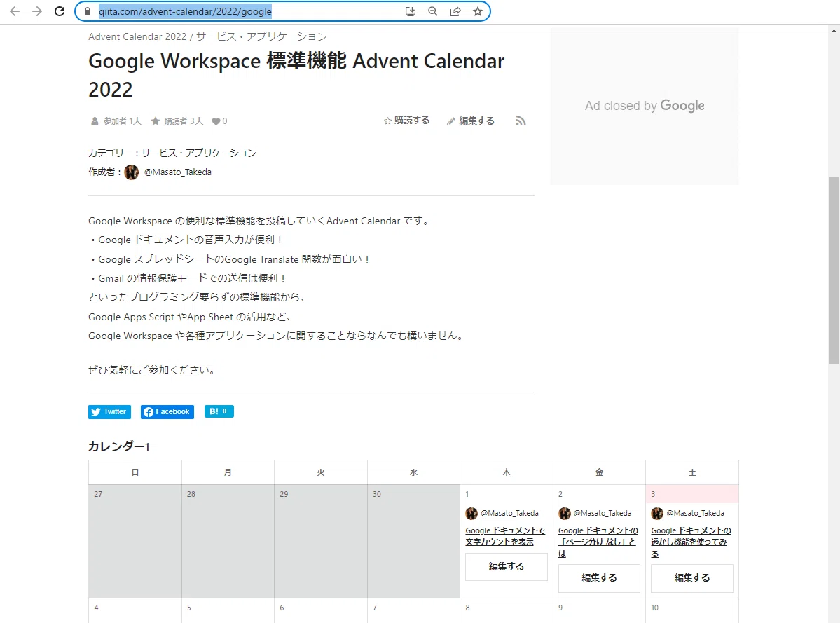
Task: Open @Masato_Takeda author profile link
Action: (x=178, y=172)
